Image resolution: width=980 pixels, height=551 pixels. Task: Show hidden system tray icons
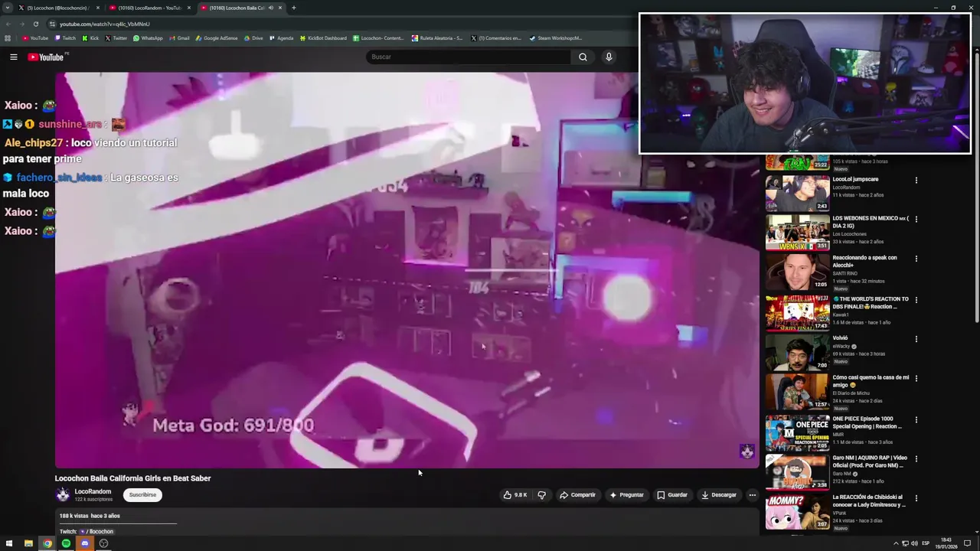[x=896, y=543]
